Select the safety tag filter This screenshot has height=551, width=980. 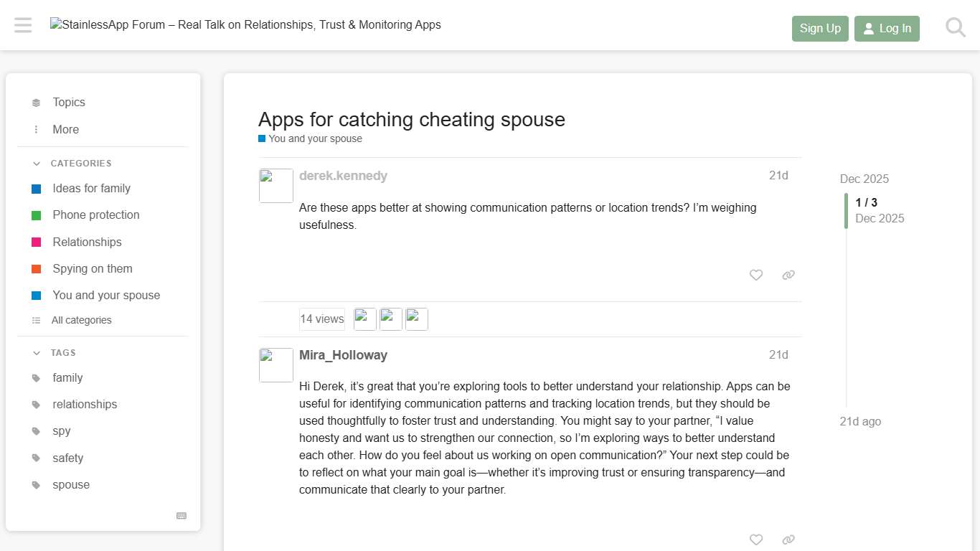tap(67, 458)
